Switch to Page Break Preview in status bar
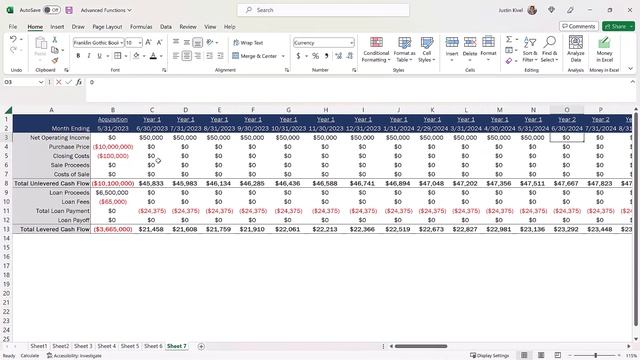This screenshot has width=640, height=360. 558,355
